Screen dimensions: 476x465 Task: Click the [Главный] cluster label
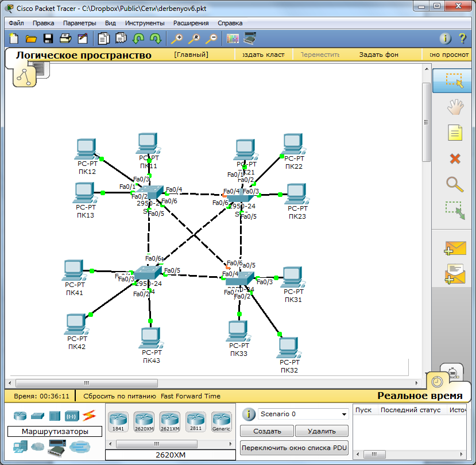tap(191, 55)
